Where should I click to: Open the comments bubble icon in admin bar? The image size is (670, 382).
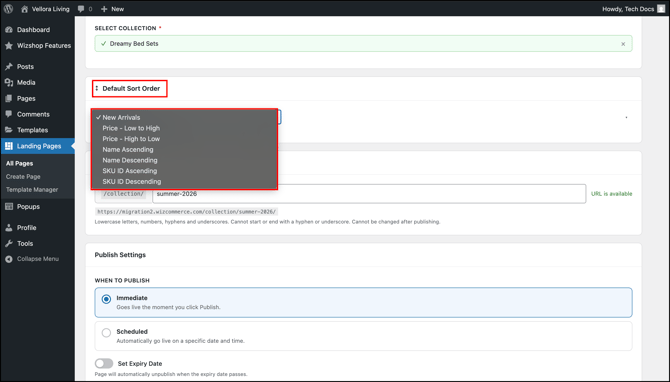pyautogui.click(x=81, y=9)
